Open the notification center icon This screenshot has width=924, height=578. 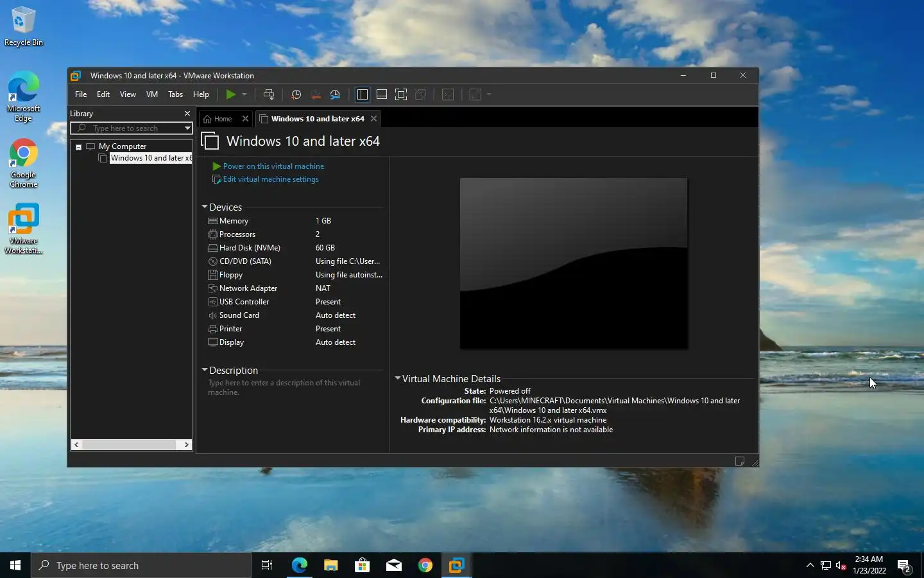tap(905, 566)
